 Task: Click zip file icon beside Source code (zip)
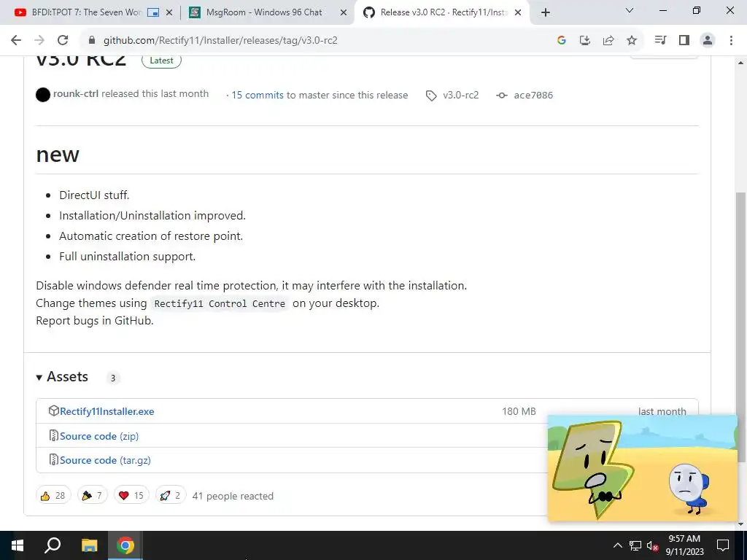pos(54,436)
